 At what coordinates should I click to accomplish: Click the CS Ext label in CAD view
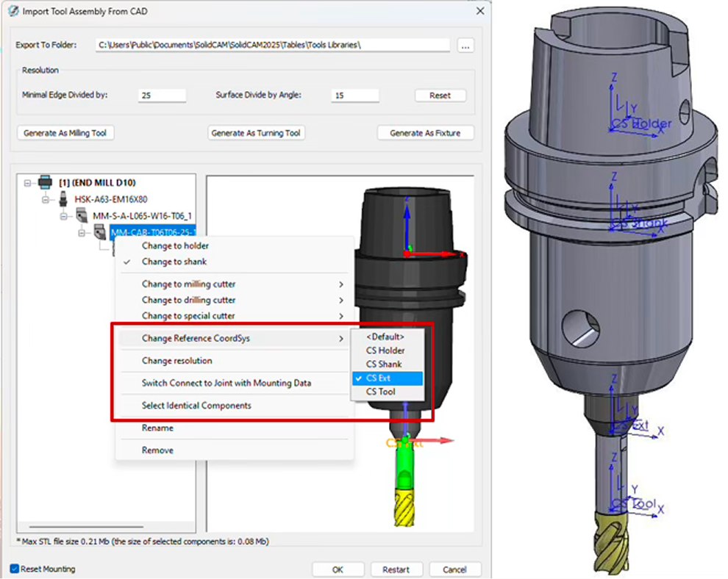click(630, 425)
